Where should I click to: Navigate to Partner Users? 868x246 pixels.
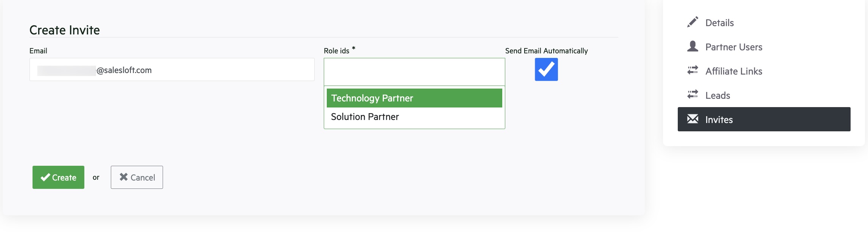click(x=733, y=47)
